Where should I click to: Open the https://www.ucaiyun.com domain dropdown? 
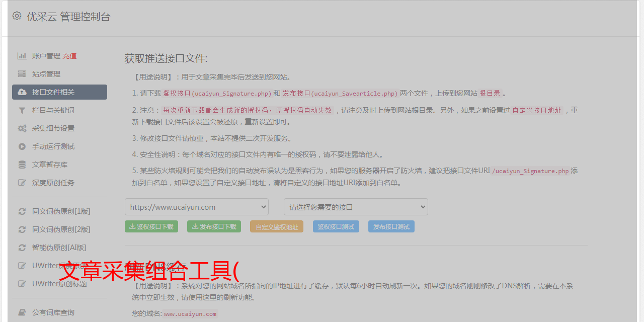click(x=196, y=207)
